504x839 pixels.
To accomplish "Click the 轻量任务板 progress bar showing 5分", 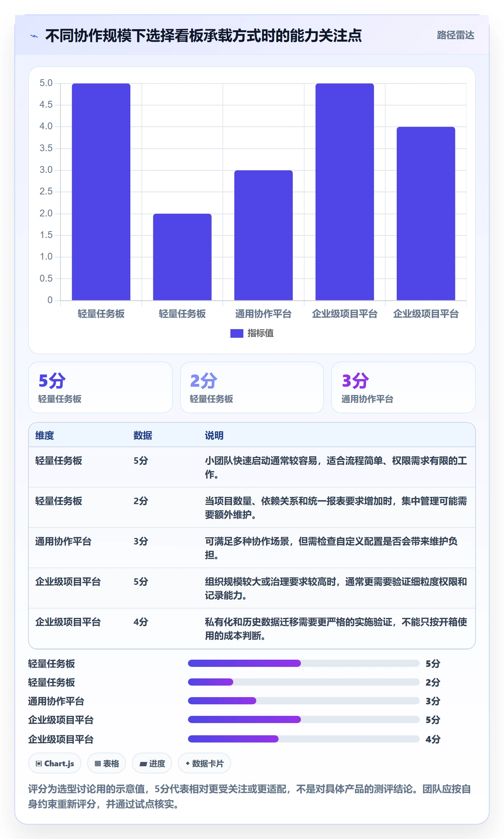I will tap(304, 663).
